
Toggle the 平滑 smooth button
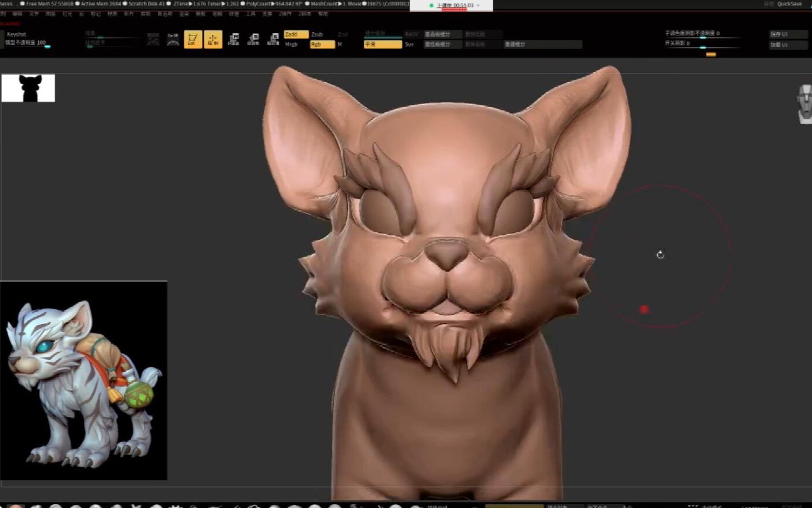383,44
